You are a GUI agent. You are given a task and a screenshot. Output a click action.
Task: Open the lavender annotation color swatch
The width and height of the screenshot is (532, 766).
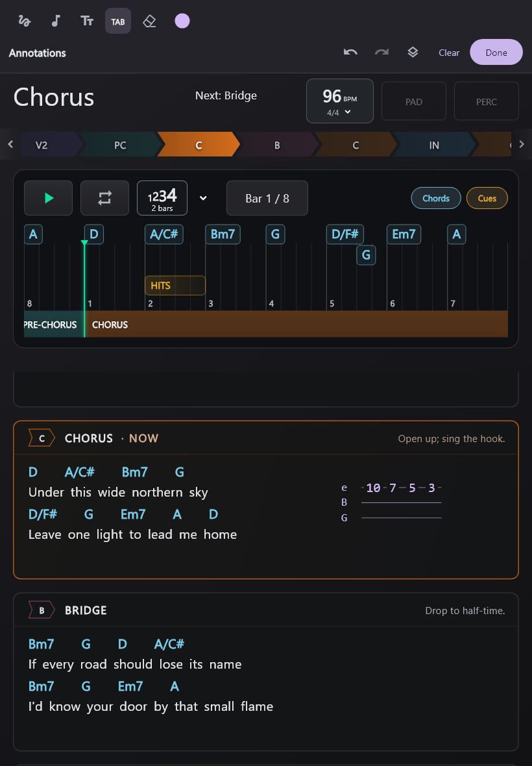coord(182,21)
